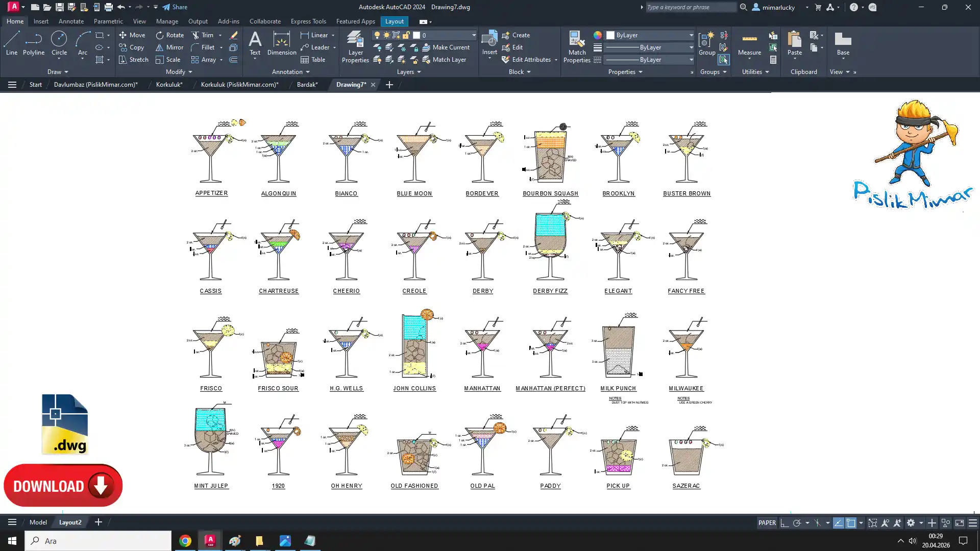This screenshot has height=551, width=980.
Task: Click the Insert block icon
Action: [489, 39]
